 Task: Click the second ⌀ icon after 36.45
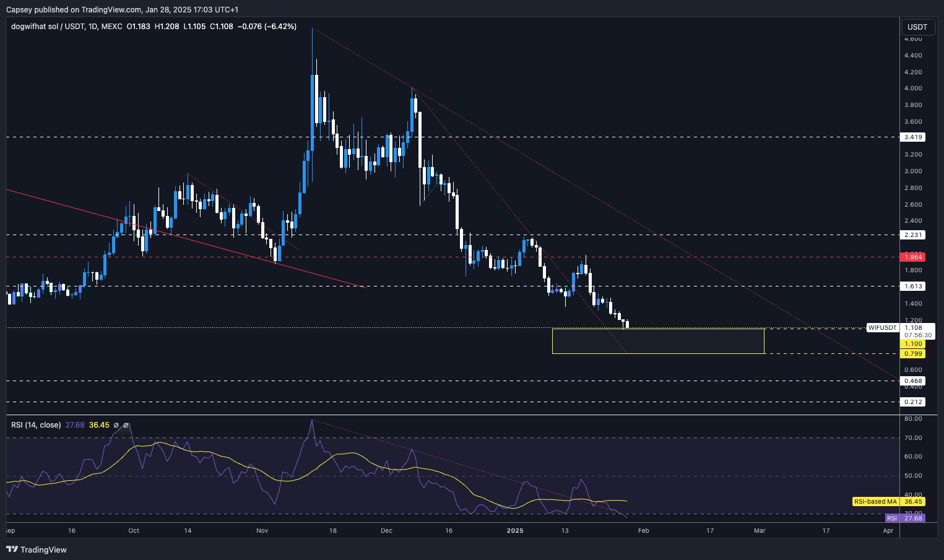click(126, 425)
